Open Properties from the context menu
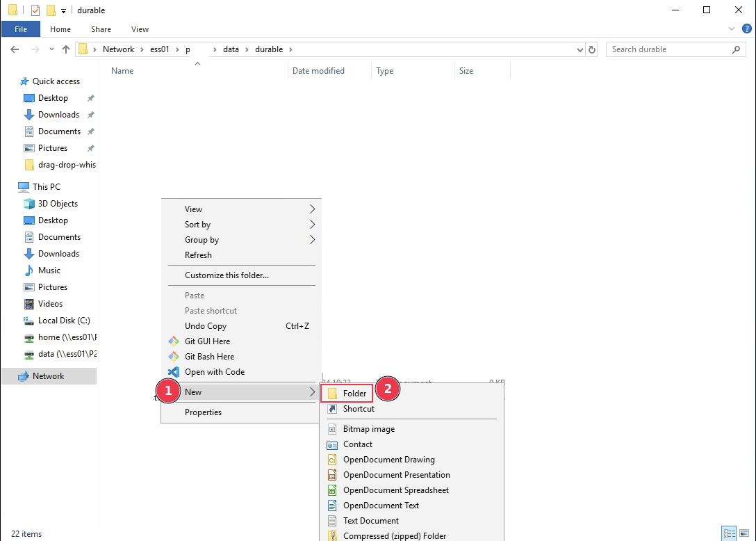 pyautogui.click(x=203, y=412)
